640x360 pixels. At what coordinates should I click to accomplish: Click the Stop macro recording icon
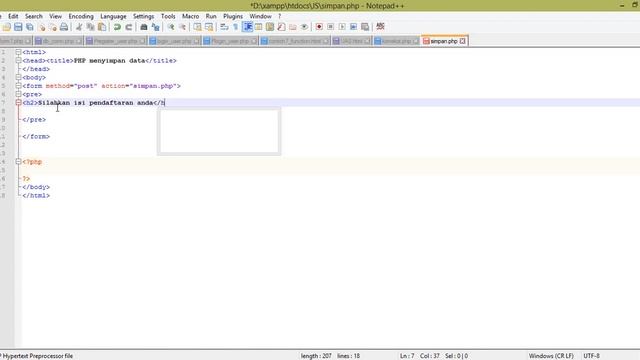331,27
